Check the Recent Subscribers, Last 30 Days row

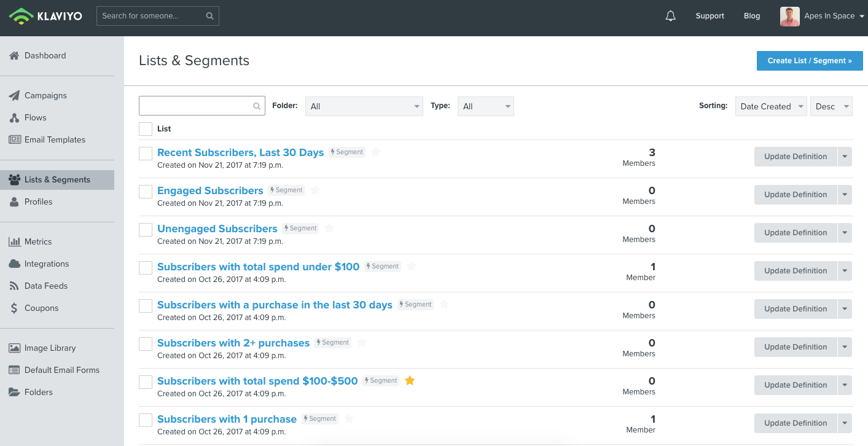(x=146, y=154)
